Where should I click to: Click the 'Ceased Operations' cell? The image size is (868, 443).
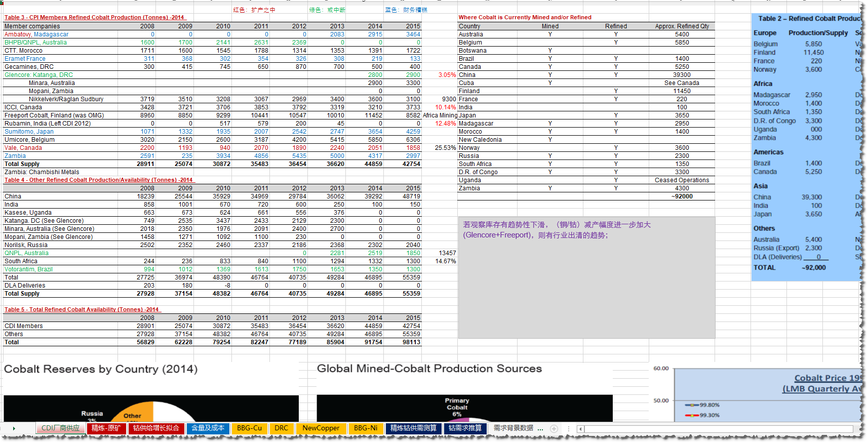(682, 180)
